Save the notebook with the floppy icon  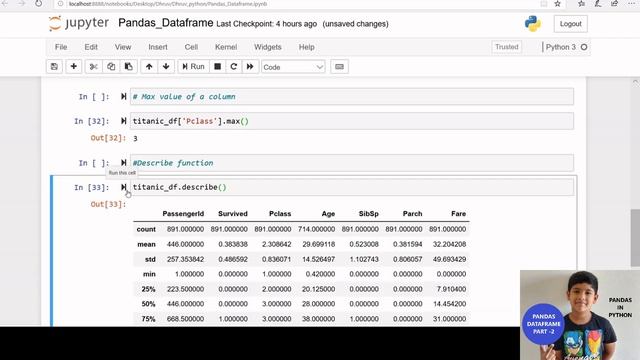54,67
